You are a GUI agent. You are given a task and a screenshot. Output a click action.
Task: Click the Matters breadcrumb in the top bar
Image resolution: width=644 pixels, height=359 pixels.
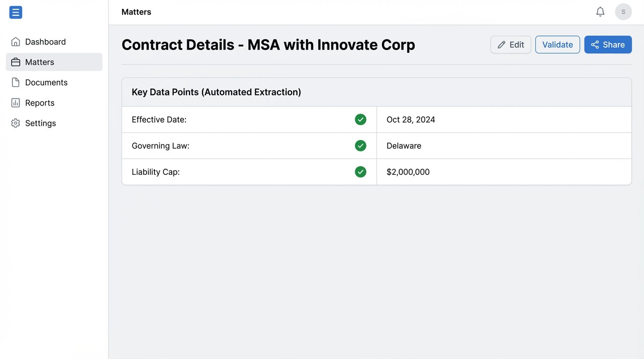click(x=136, y=12)
